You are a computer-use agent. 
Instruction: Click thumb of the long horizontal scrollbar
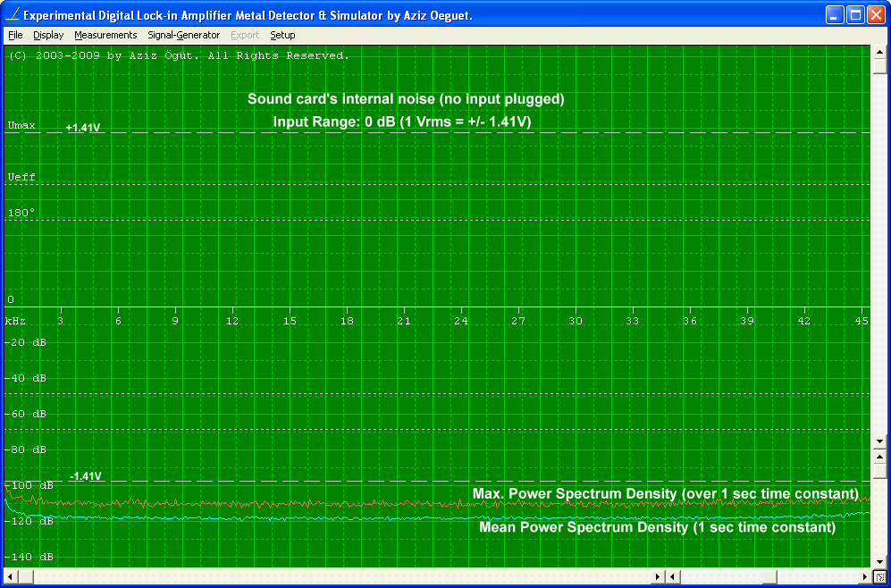(26, 576)
